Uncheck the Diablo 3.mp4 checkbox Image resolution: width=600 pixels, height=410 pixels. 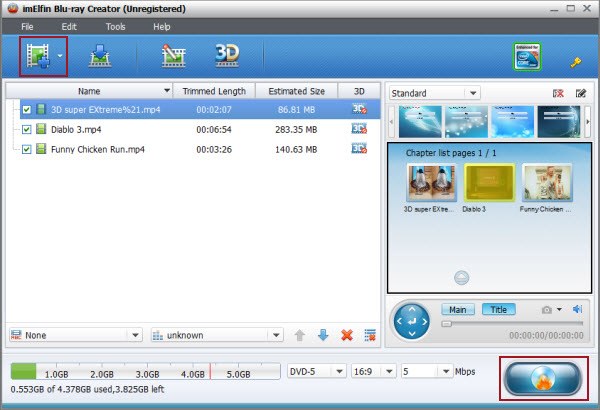pos(26,130)
